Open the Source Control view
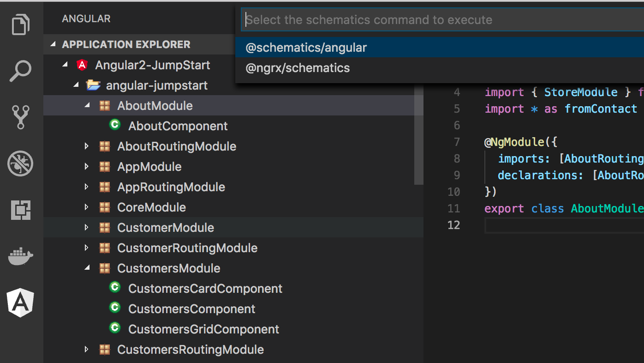 (20, 117)
